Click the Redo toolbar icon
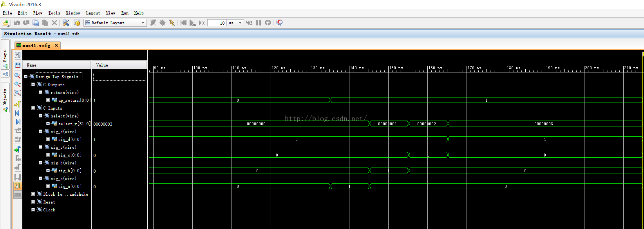 (26, 23)
